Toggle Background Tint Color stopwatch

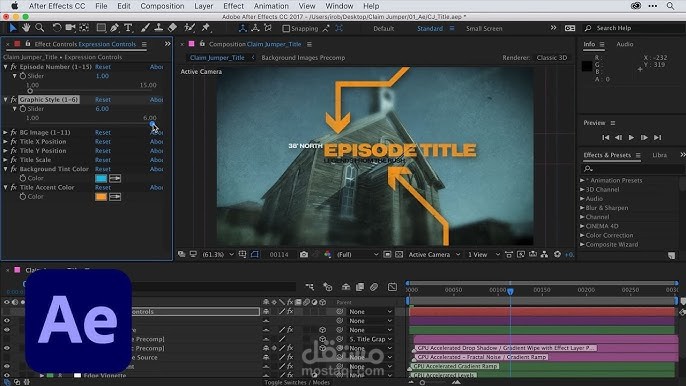pyautogui.click(x=23, y=179)
